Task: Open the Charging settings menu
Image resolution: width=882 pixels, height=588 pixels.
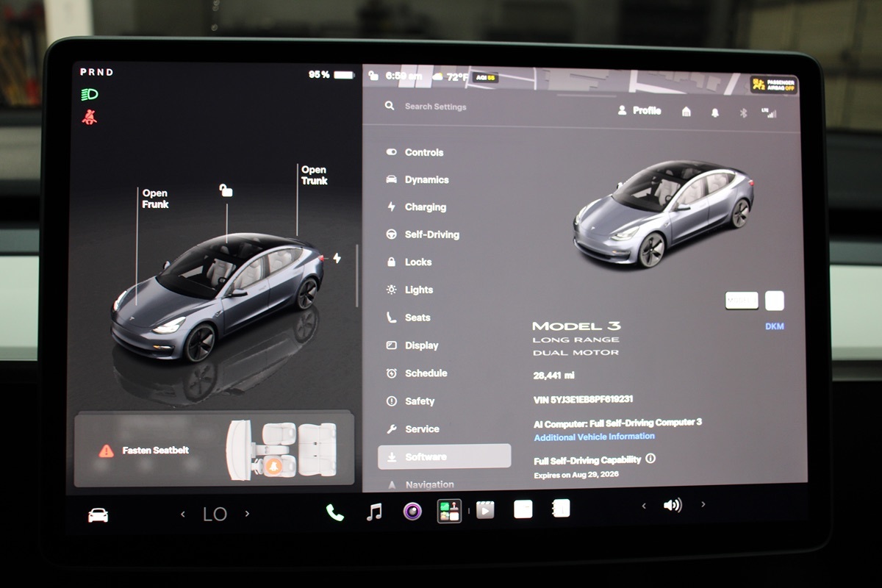Action: 416,207
